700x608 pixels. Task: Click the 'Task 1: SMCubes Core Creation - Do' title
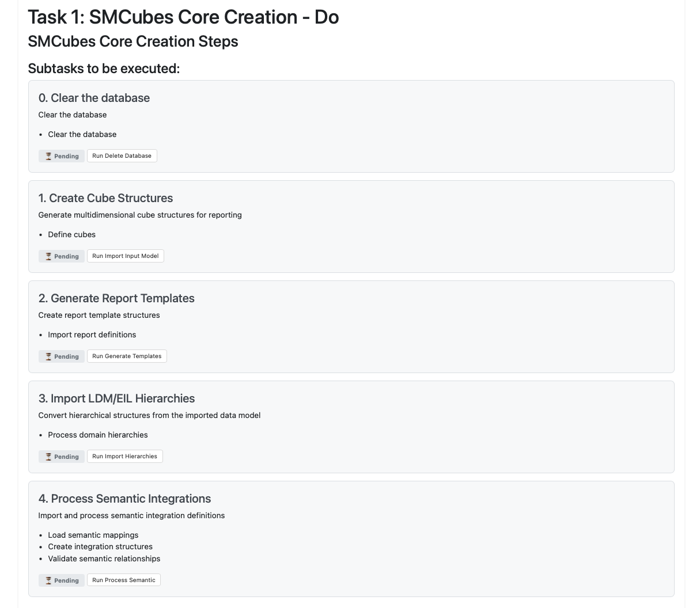pos(183,17)
